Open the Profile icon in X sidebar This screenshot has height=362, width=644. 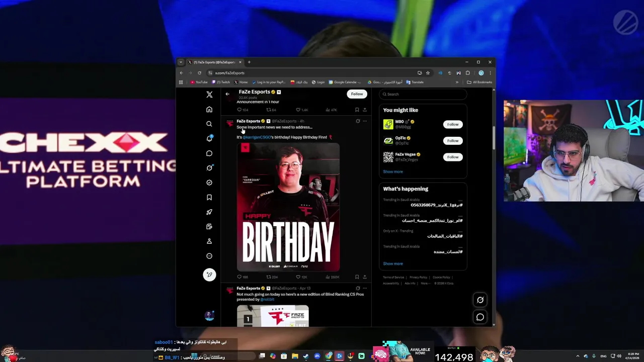pos(209,241)
